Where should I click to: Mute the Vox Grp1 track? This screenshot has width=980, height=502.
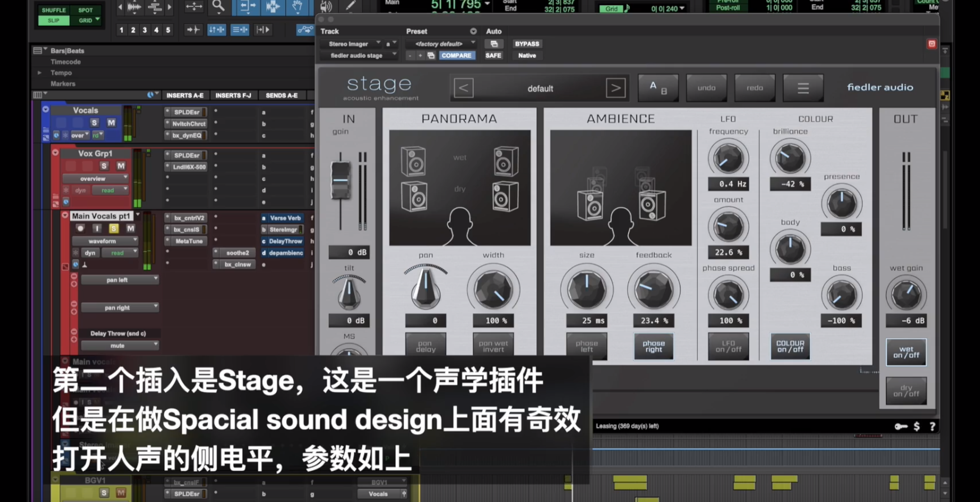(121, 166)
